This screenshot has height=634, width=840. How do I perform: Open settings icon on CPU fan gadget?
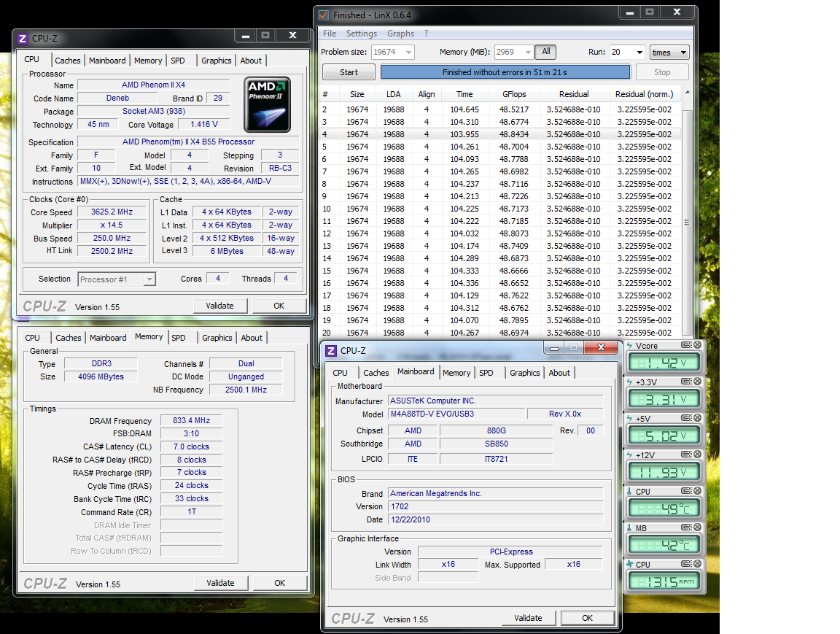coord(685,564)
